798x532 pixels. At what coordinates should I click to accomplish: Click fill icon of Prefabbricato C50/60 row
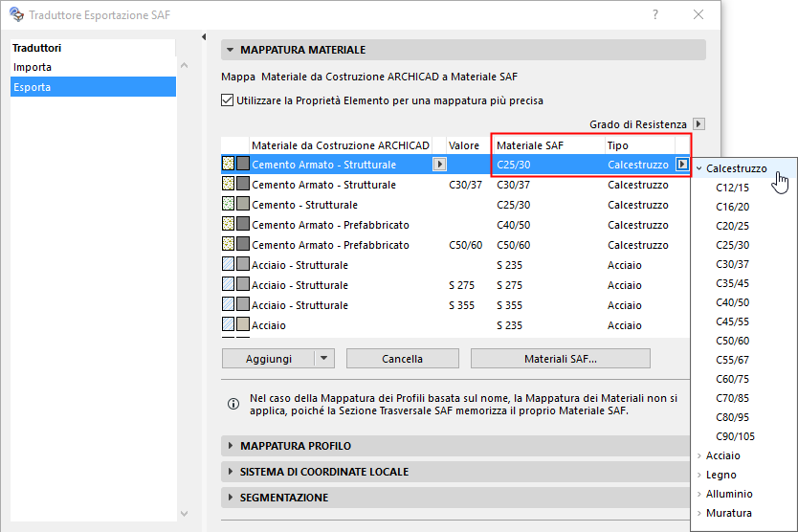228,244
